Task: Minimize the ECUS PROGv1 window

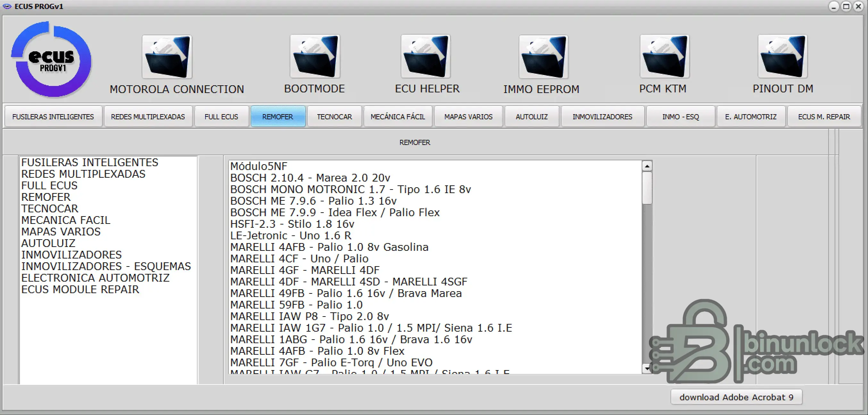Action: pos(834,6)
